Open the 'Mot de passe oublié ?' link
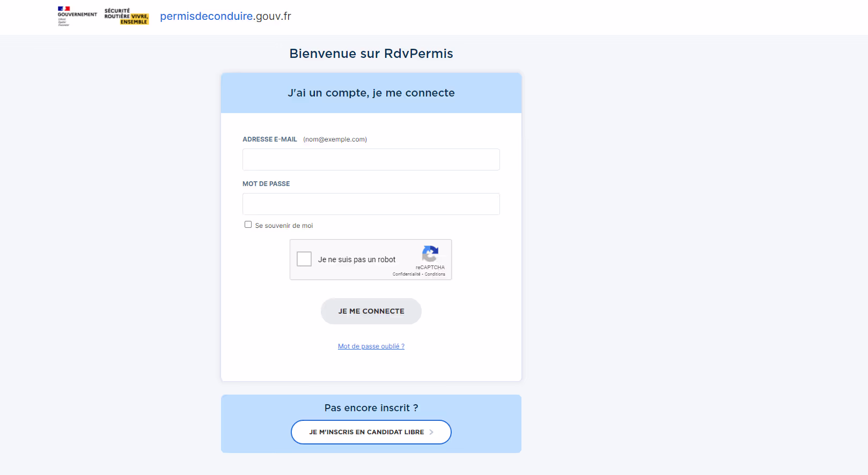Screen dimensions: 868x475 pos(371,346)
